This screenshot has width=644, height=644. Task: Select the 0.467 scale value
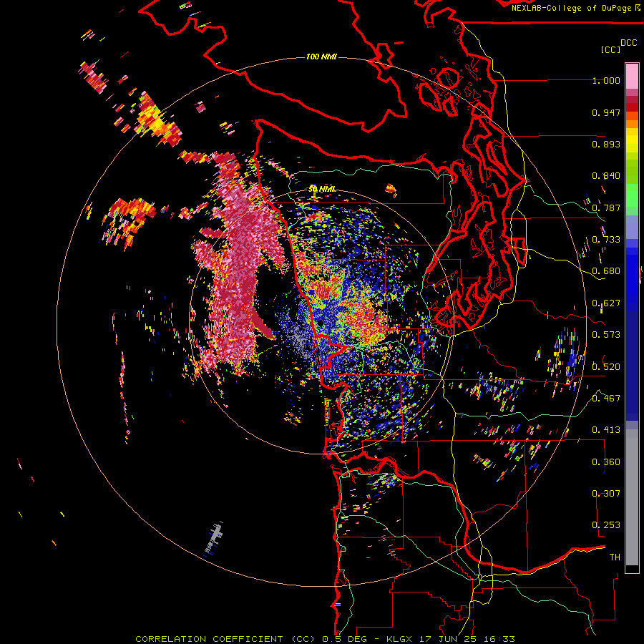[x=606, y=398]
